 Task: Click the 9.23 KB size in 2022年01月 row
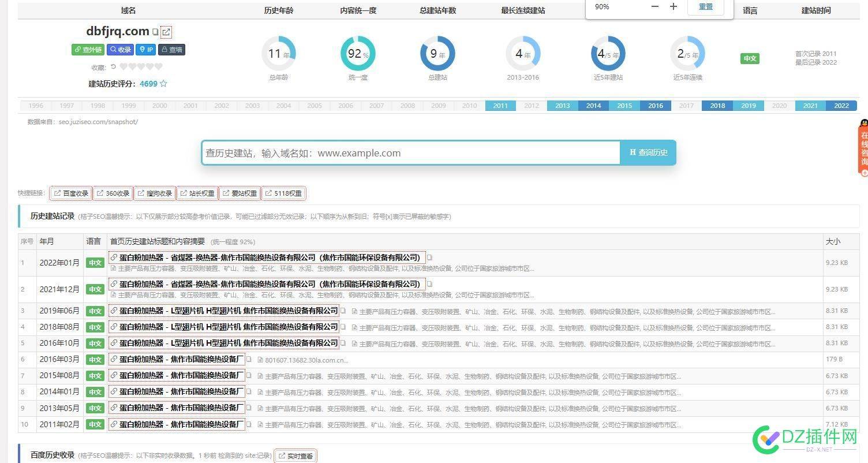[836, 263]
